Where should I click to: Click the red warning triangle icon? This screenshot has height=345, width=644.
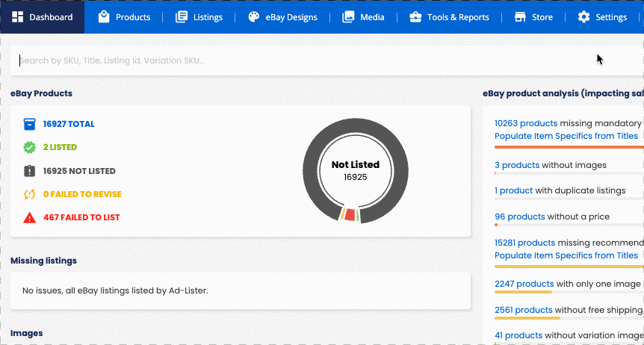tap(30, 217)
